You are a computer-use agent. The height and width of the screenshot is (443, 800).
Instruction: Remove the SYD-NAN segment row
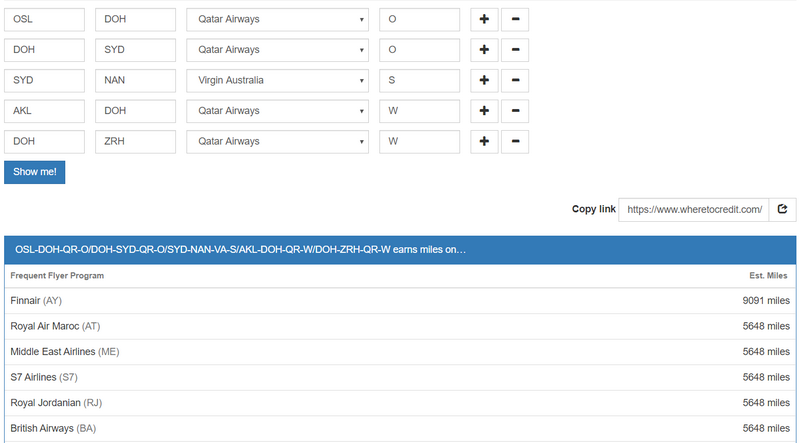pyautogui.click(x=515, y=81)
